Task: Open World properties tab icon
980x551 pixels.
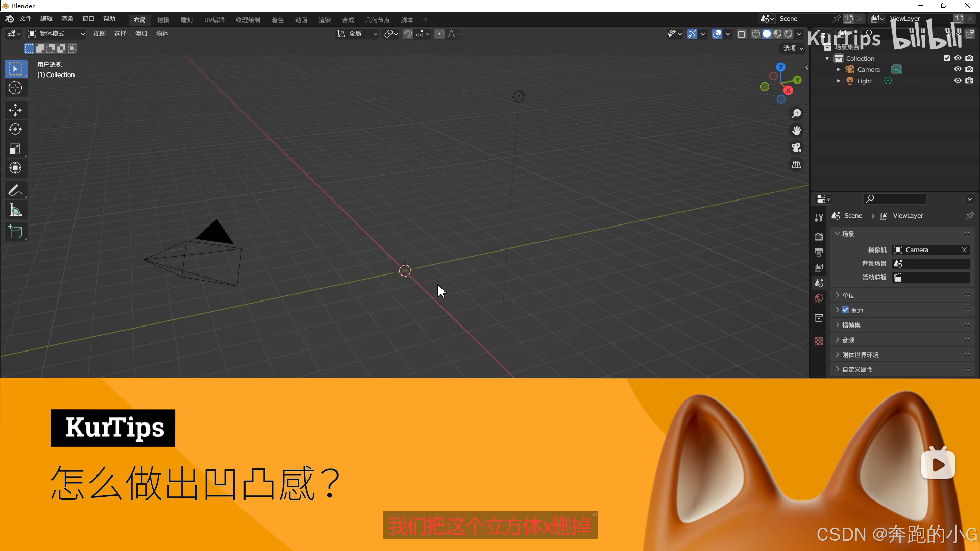Action: click(x=819, y=298)
